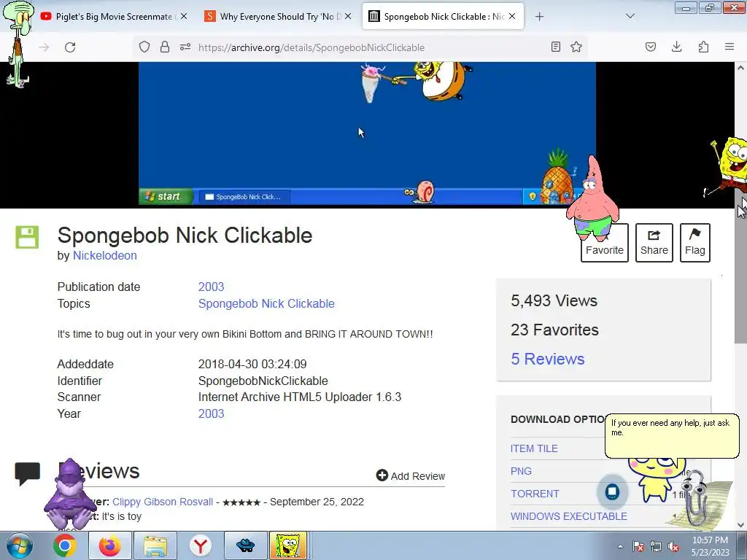Open the extensions puzzle icon
Screen dimensions: 747x560
coord(703,47)
